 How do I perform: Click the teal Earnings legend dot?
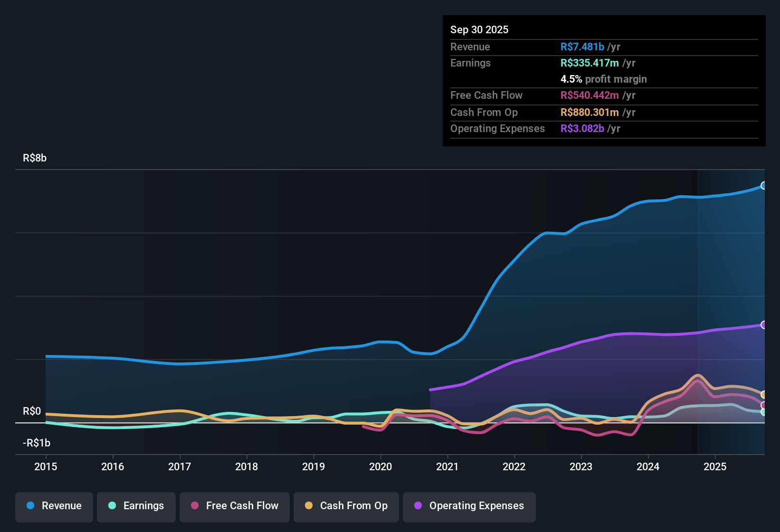click(112, 506)
